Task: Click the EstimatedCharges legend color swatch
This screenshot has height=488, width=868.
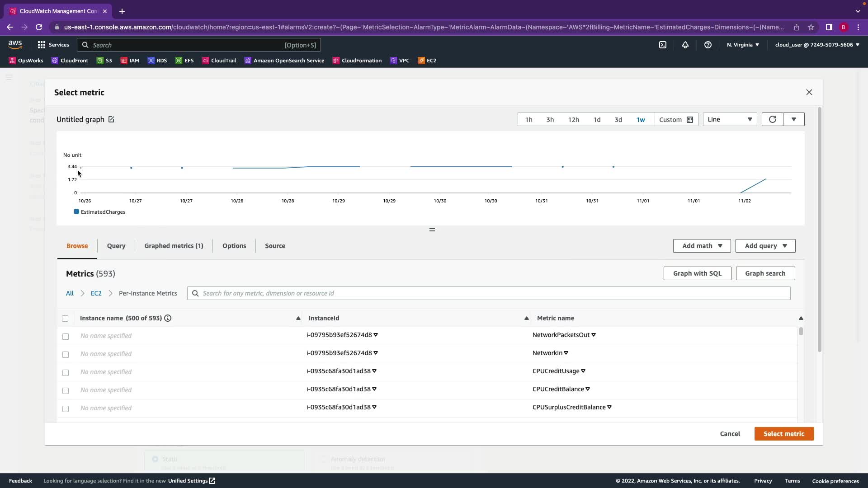Action: coord(76,212)
